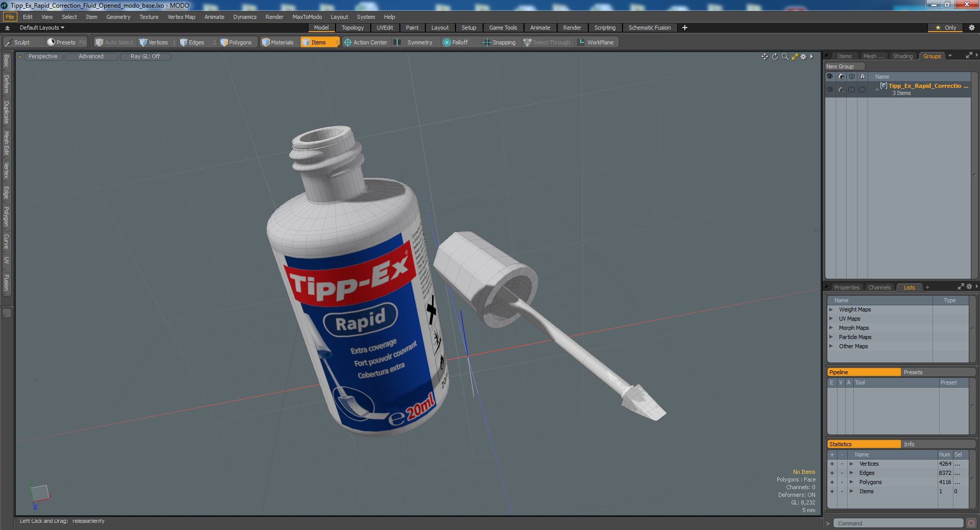The height and width of the screenshot is (530, 980).
Task: Expand Vertices statistics row
Action: click(852, 464)
